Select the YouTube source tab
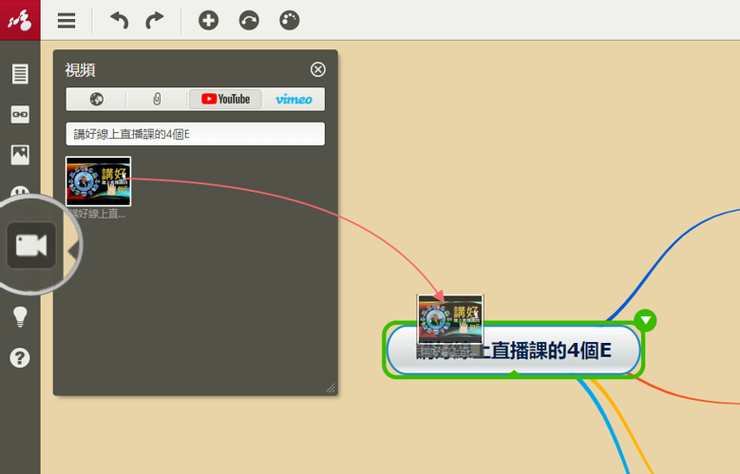Viewport: 740px width, 474px height. 226,99
